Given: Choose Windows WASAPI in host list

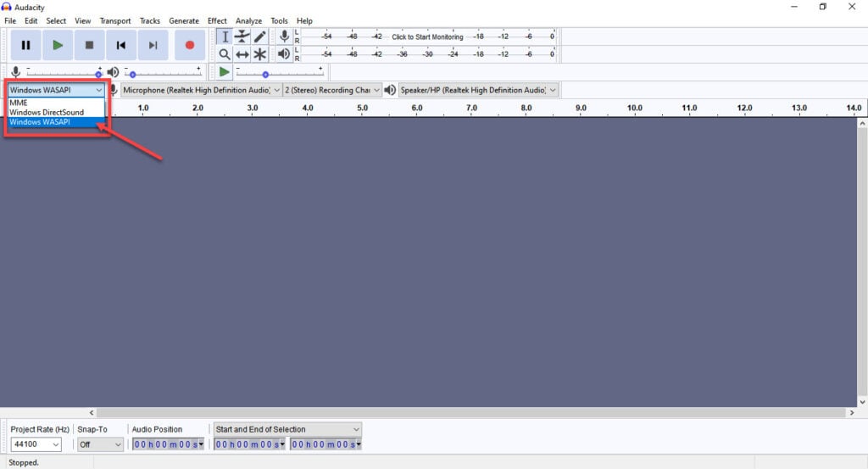Looking at the screenshot, I should click(56, 122).
